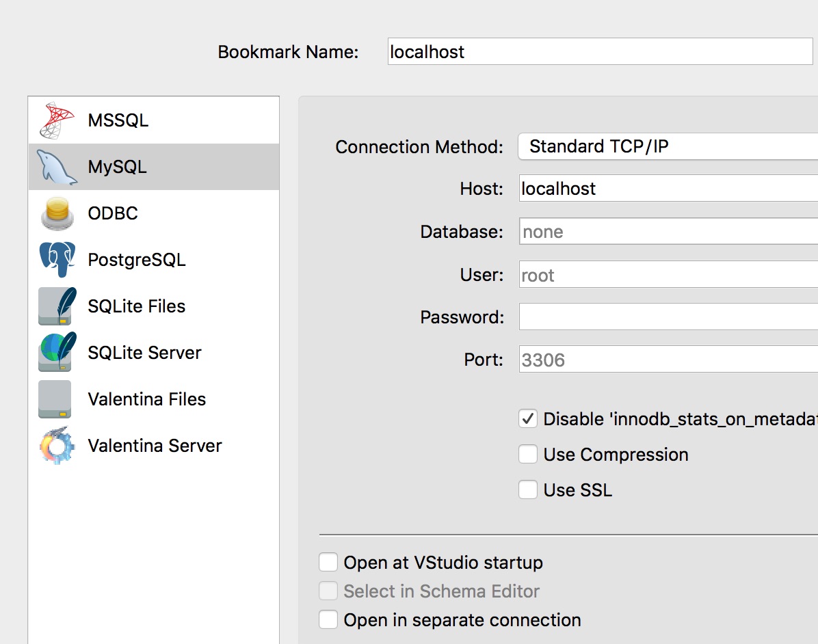Select the Valentina Server label
The image size is (818, 644).
(x=155, y=445)
